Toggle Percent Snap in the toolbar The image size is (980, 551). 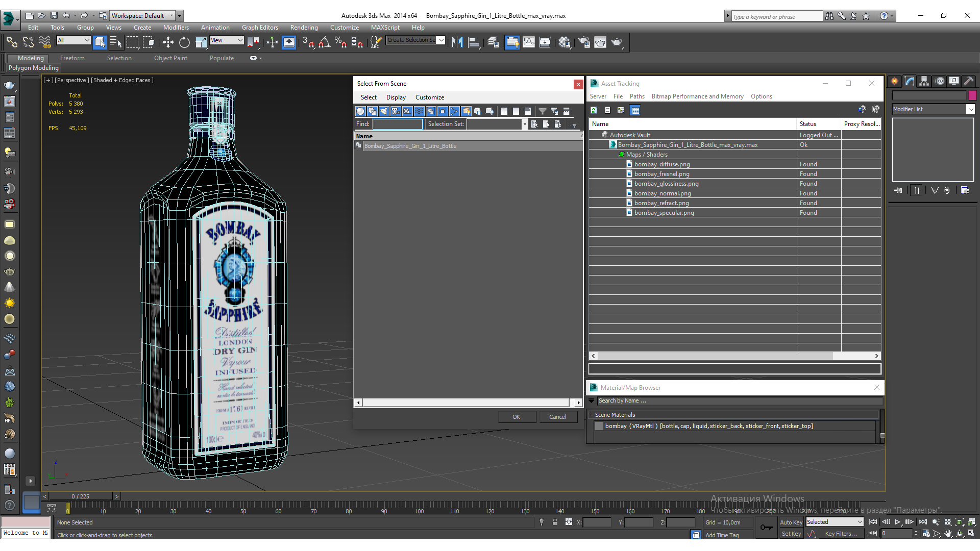[x=340, y=42]
